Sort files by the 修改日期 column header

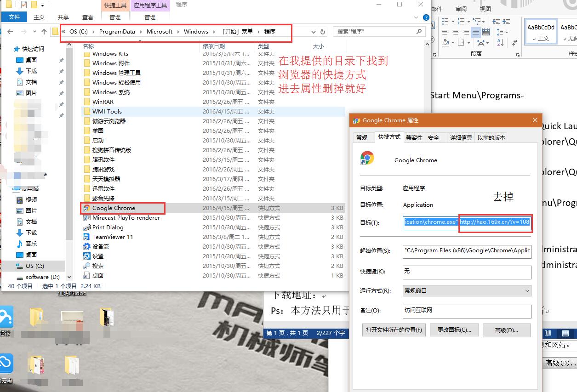(214, 46)
